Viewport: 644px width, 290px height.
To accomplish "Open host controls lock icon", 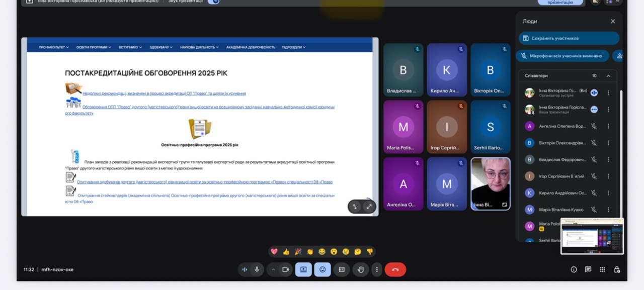I will tap(617, 269).
